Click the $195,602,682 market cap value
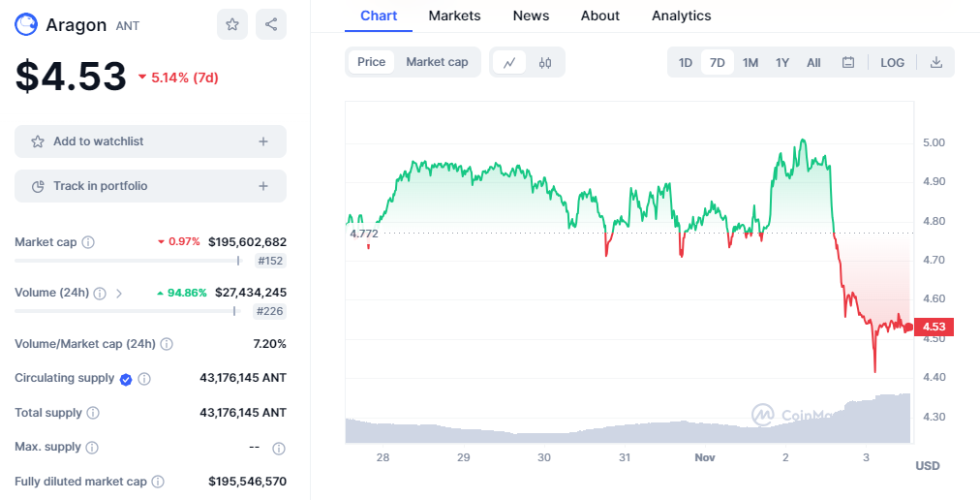The image size is (980, 500). [x=248, y=242]
